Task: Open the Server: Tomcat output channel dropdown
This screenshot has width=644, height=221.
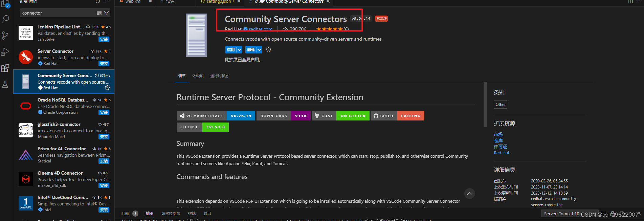Action: (x=570, y=214)
